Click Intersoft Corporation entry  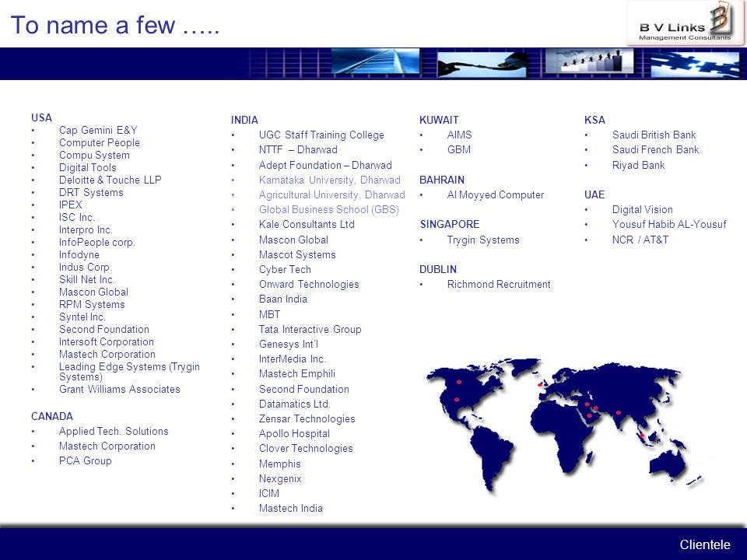[x=107, y=342]
